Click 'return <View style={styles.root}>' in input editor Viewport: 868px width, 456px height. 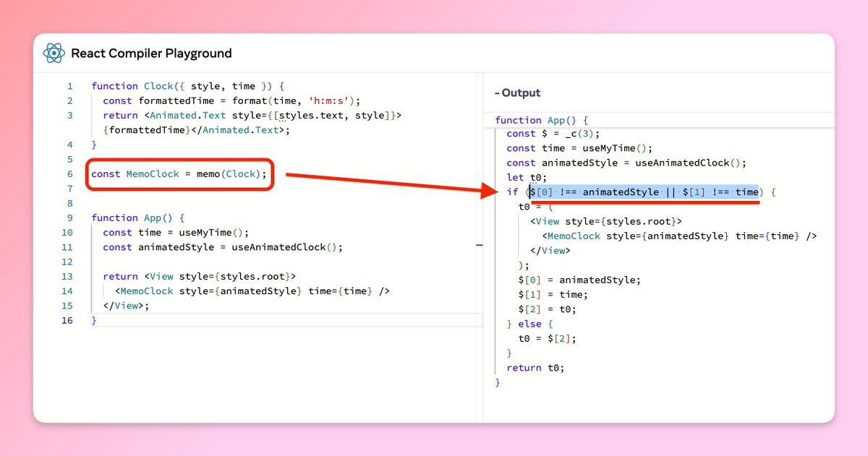click(x=199, y=277)
